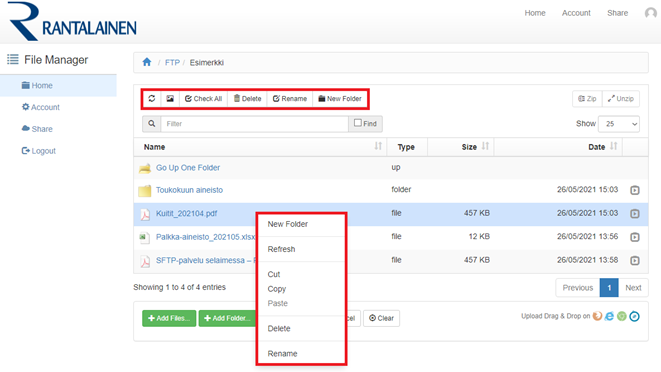Screen dimensions: 661x372
Task: Click the Rename toolbar button
Action: 290,99
